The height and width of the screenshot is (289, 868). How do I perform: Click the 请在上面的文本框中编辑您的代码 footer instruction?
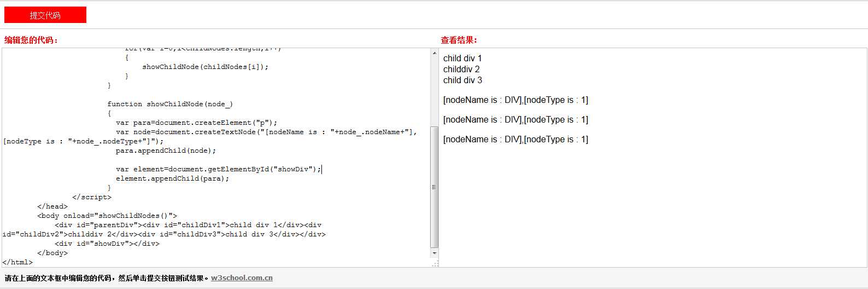[107, 278]
